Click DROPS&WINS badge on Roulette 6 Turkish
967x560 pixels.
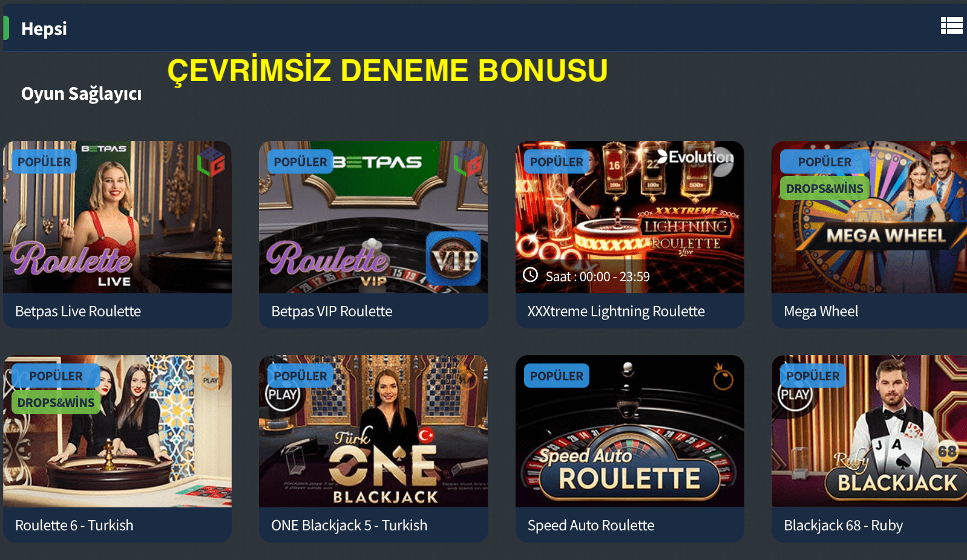click(x=56, y=403)
